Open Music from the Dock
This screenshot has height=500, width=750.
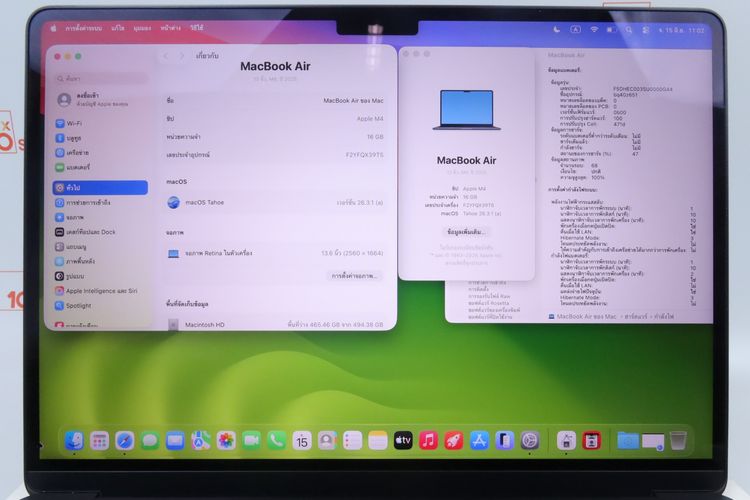coord(429,441)
